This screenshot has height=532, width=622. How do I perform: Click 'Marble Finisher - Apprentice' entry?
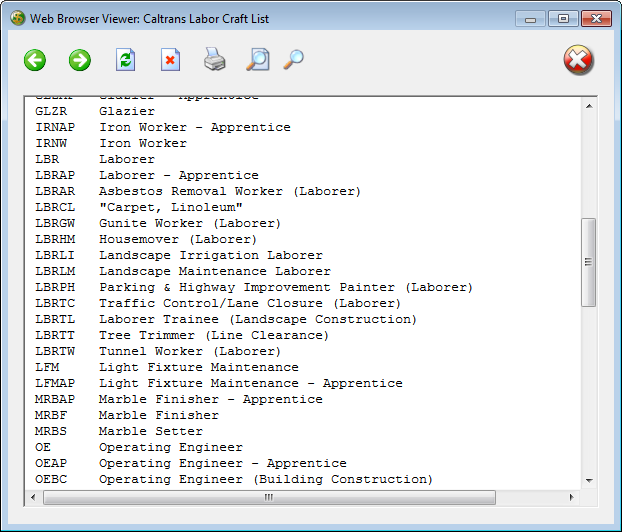tap(211, 399)
